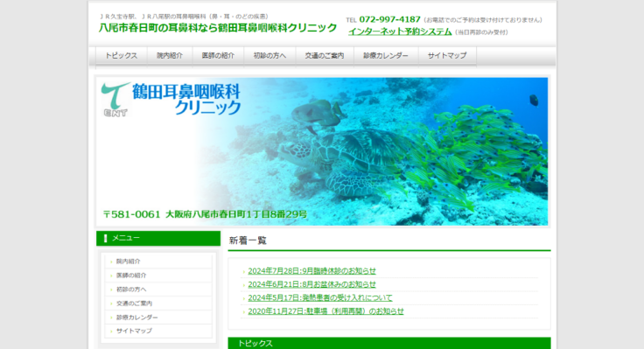The image size is (644, 349).
Task: Click the 鶴田耳鼻咽喉科クリニック logo in banner
Action: tap(171, 100)
